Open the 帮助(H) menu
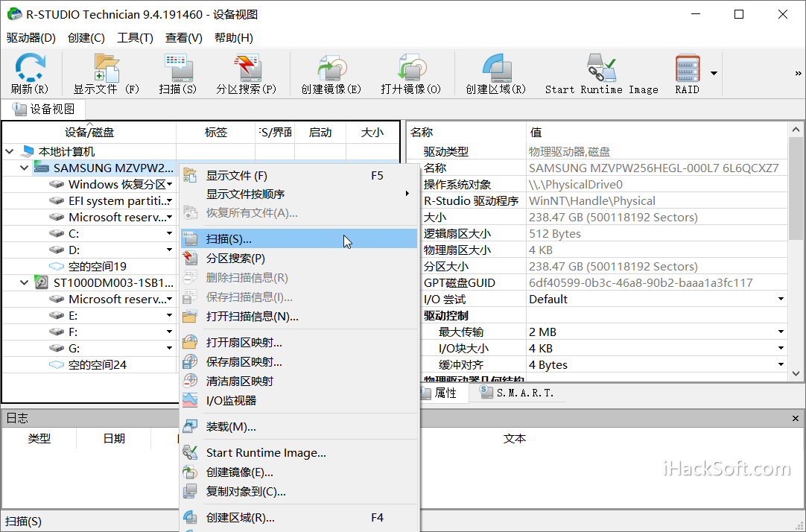Screen dimensions: 806x532 pos(233,37)
